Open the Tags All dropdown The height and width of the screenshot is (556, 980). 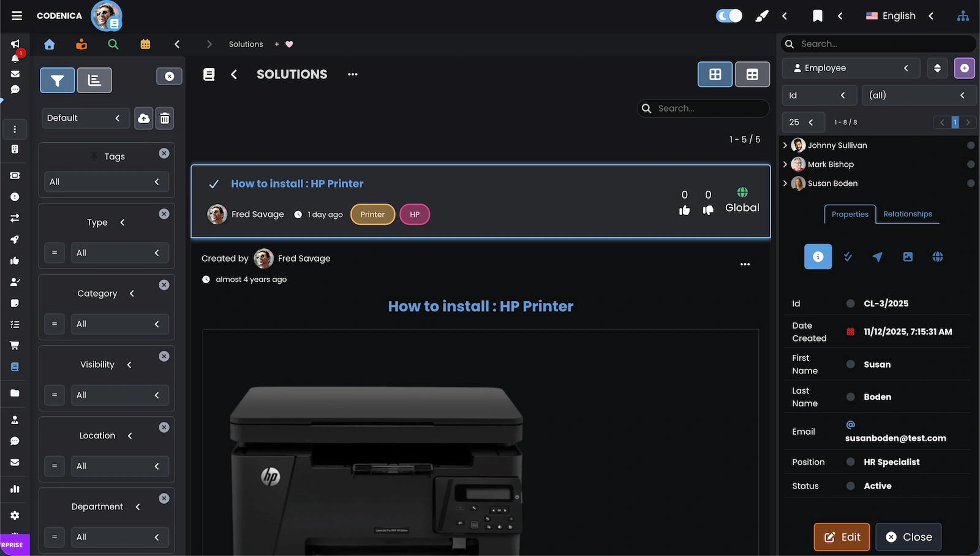point(106,181)
